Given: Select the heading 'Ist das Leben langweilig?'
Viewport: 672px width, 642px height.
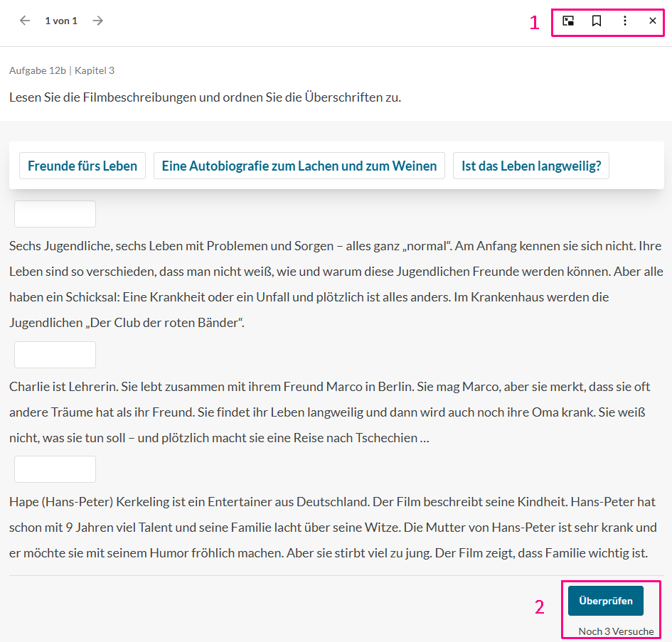Looking at the screenshot, I should click(x=531, y=166).
